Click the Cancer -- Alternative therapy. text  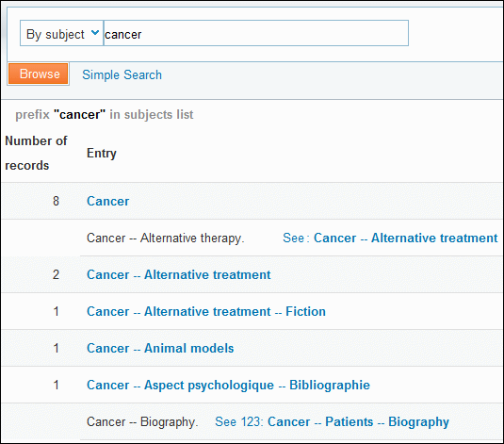166,238
